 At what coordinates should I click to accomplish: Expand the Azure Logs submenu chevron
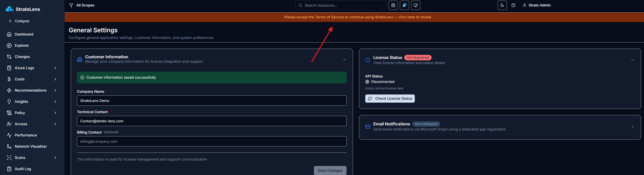(55, 68)
